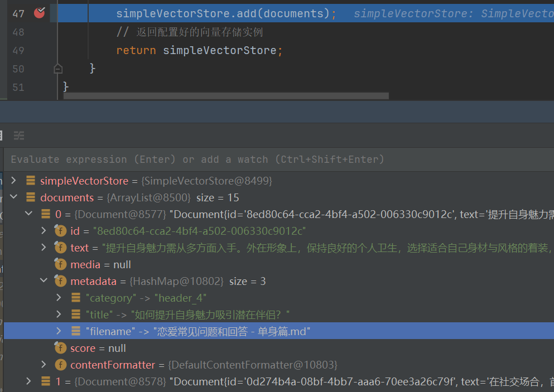
Task: Expand the "category" -> "header_4" entry
Action: point(59,297)
